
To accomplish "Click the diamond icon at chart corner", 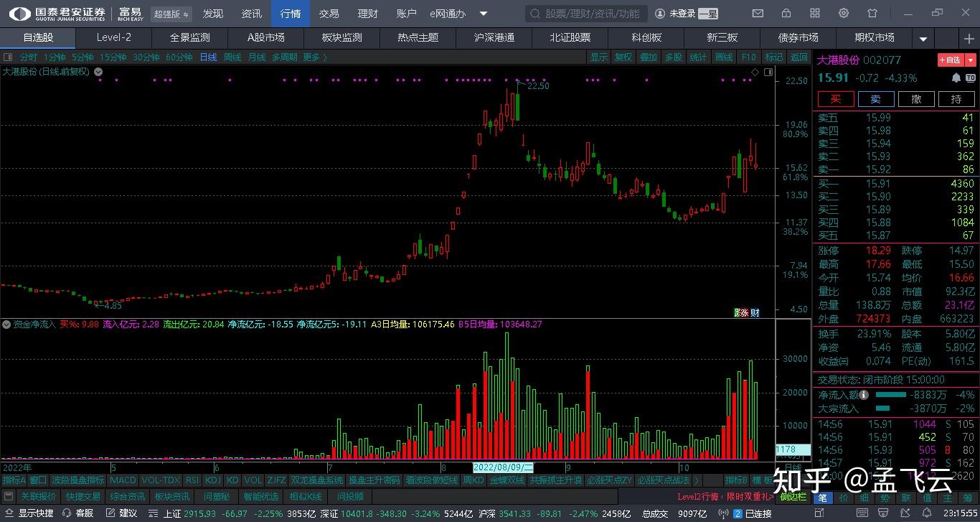I will (x=755, y=72).
